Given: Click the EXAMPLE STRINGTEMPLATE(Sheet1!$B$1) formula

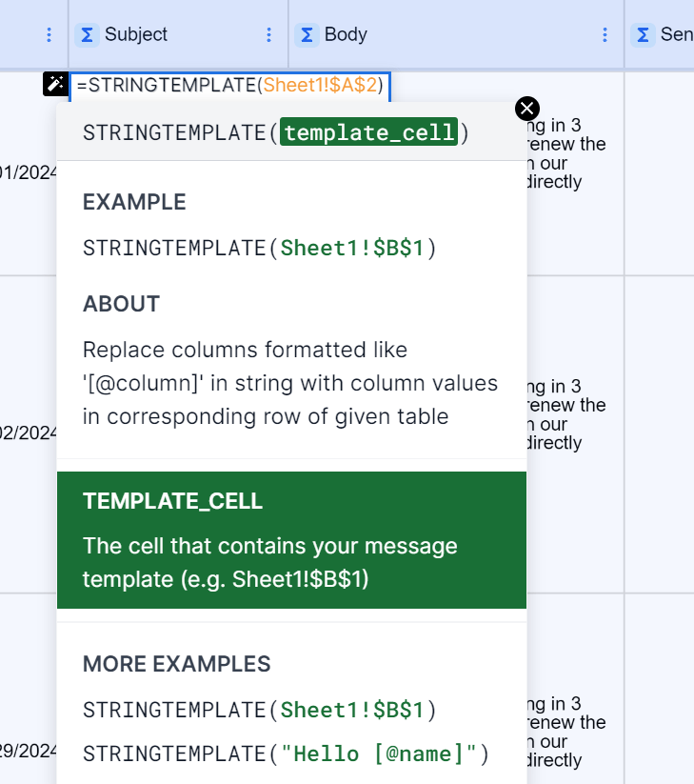Looking at the screenshot, I should pos(259,248).
